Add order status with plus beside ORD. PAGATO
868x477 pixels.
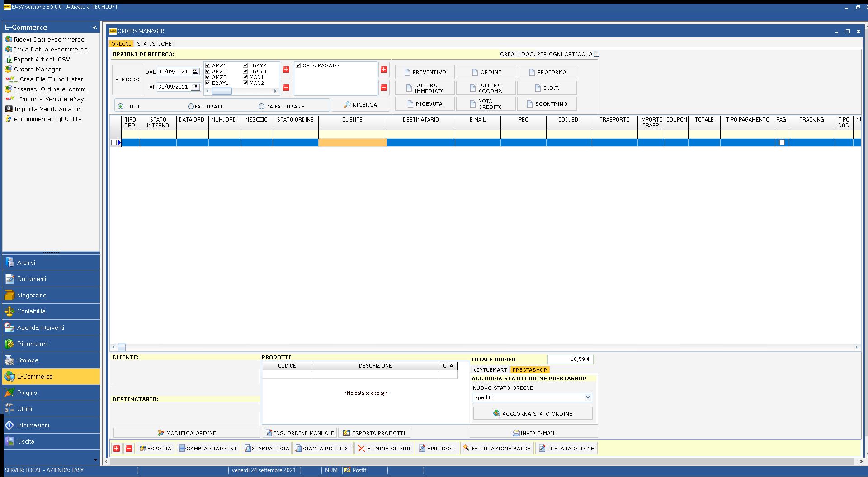tap(384, 70)
